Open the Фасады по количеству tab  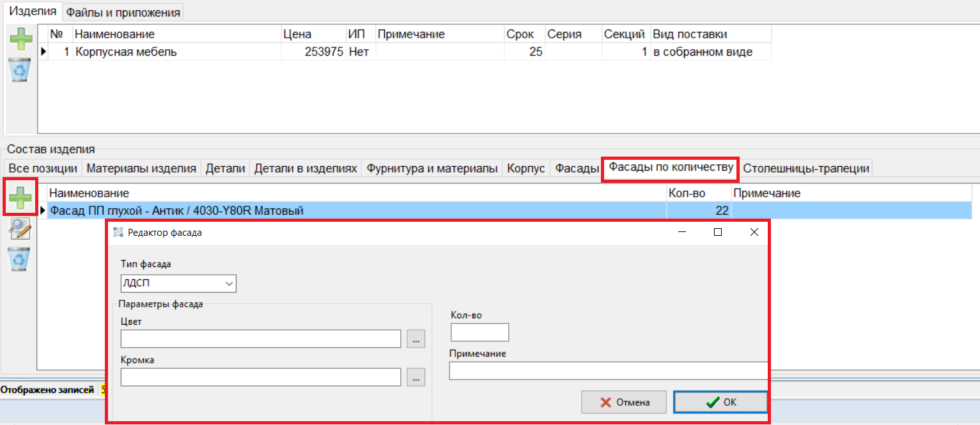[670, 167]
